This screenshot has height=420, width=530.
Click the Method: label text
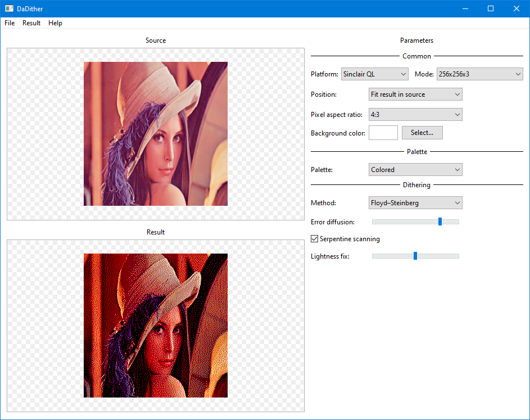pyautogui.click(x=323, y=203)
